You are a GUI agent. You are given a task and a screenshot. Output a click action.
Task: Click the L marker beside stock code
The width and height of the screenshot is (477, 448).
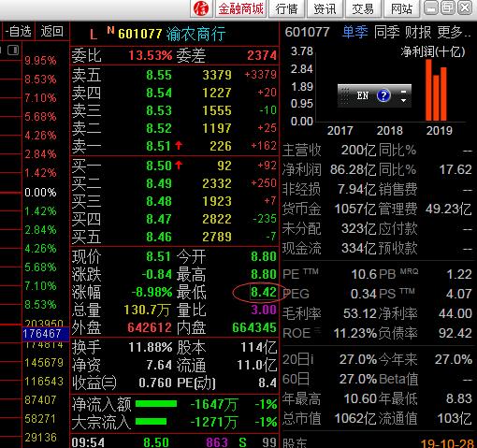pos(94,35)
